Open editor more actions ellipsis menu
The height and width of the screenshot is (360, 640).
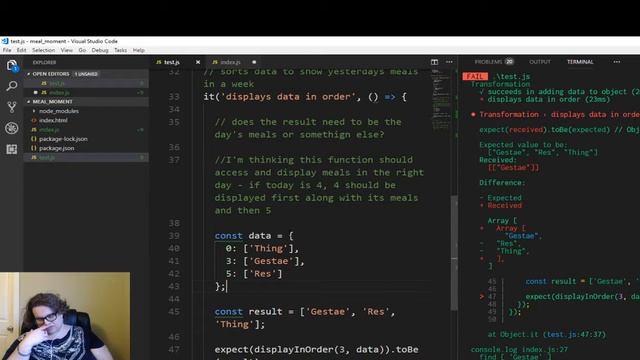pos(449,62)
